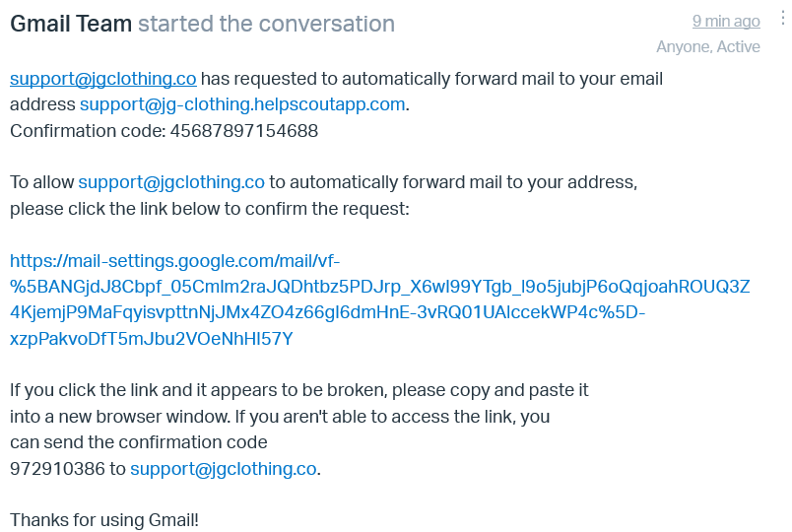Click the "9 min ago" timestamp
Viewport: 792px width, 532px height.
pyautogui.click(x=725, y=21)
